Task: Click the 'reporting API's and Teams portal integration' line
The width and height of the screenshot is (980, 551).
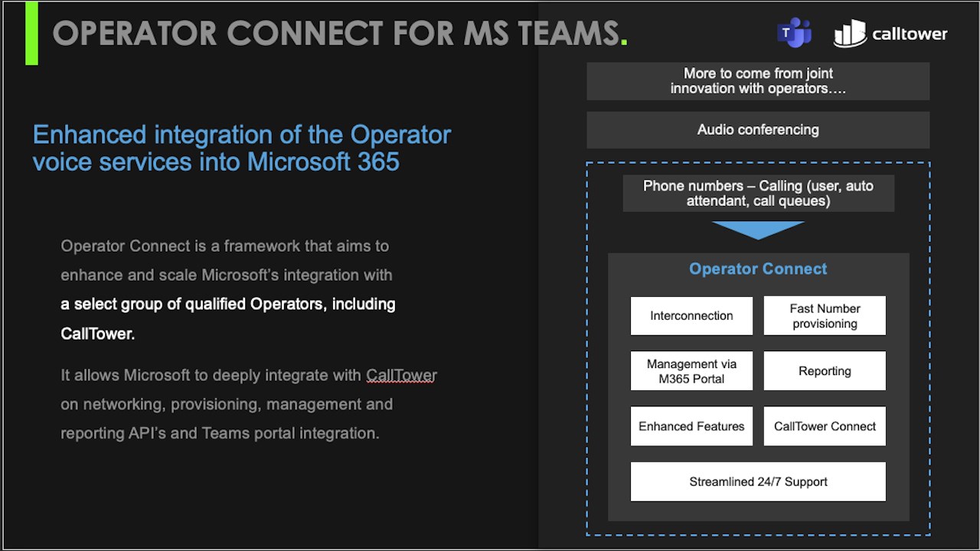Action: coord(220,433)
